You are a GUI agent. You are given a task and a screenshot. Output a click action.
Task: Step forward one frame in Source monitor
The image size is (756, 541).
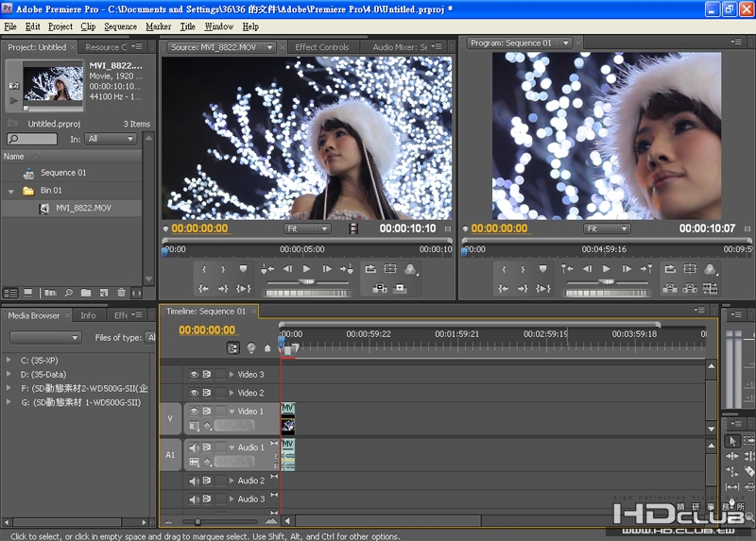pos(327,269)
